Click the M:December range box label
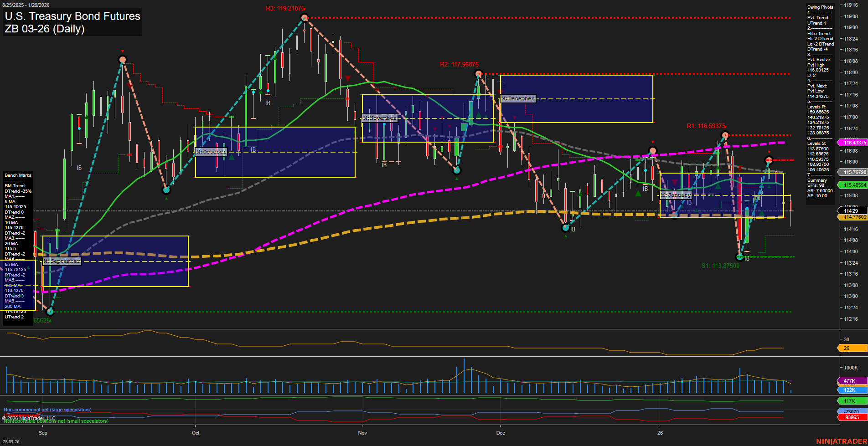The height and width of the screenshot is (446, 868). point(517,98)
